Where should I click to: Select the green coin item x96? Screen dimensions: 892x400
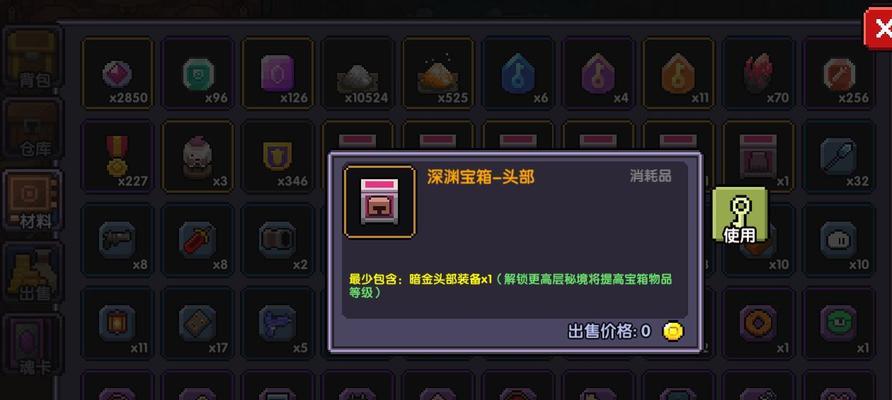coord(197,73)
